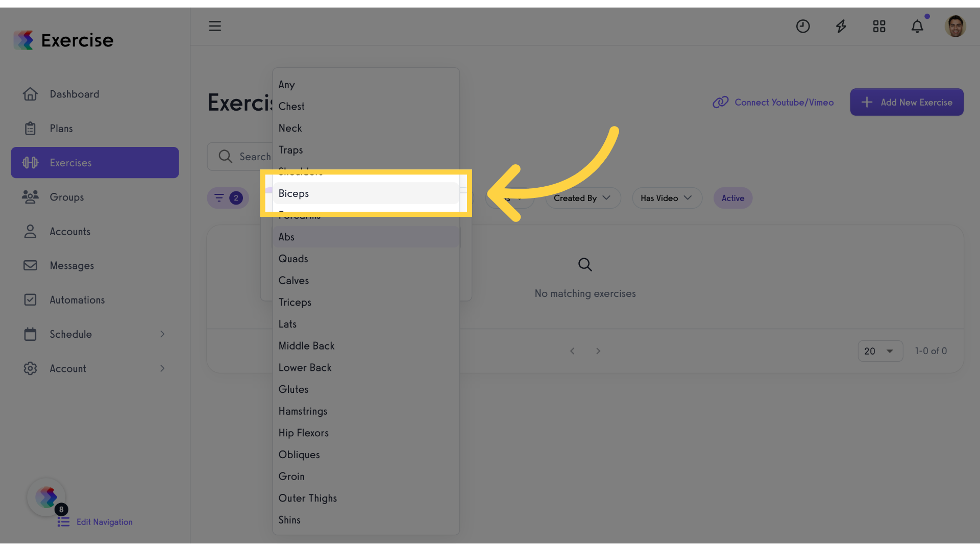Open the hamburger menu icon
This screenshot has width=980, height=551.
pos(215,26)
